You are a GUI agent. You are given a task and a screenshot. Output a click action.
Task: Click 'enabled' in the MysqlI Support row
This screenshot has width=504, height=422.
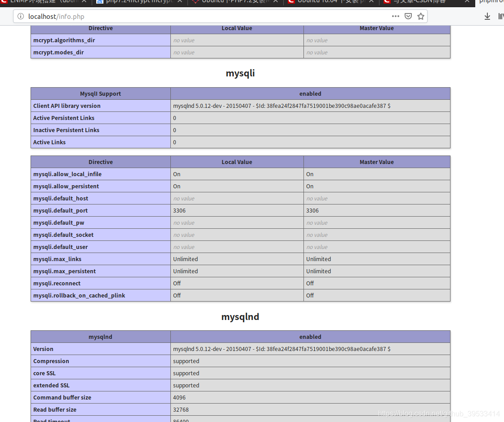click(310, 93)
